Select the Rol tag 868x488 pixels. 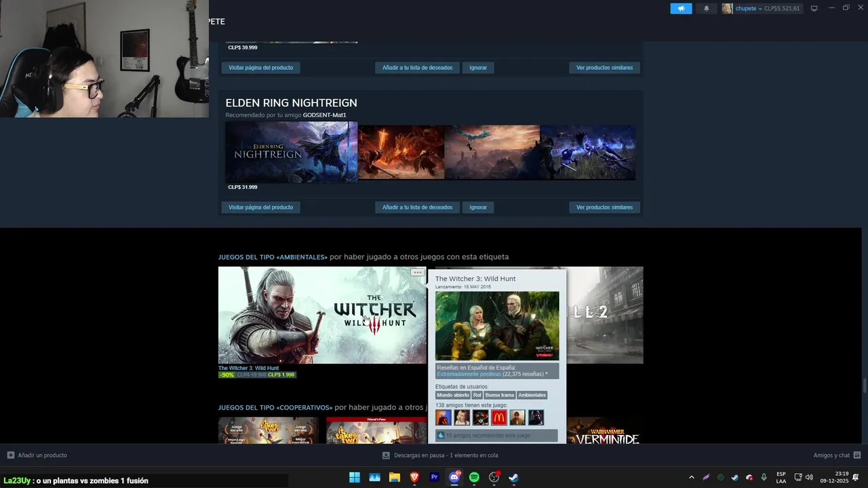[477, 395]
